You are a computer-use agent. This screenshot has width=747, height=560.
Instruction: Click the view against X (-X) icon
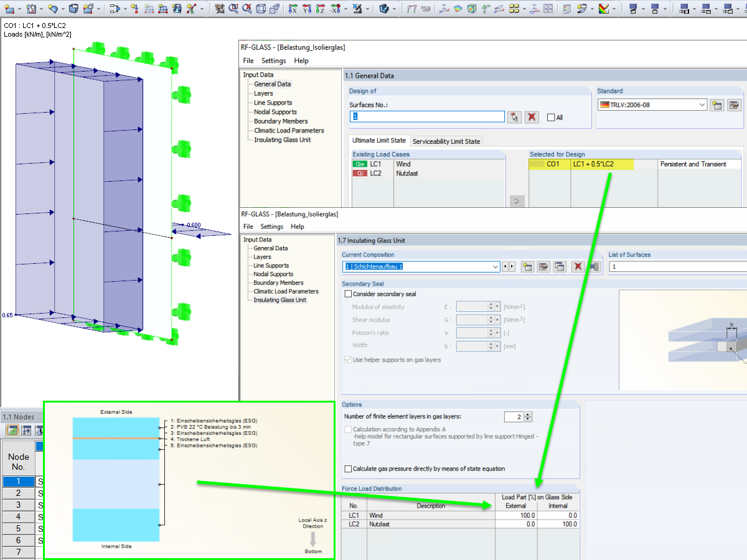(336, 9)
